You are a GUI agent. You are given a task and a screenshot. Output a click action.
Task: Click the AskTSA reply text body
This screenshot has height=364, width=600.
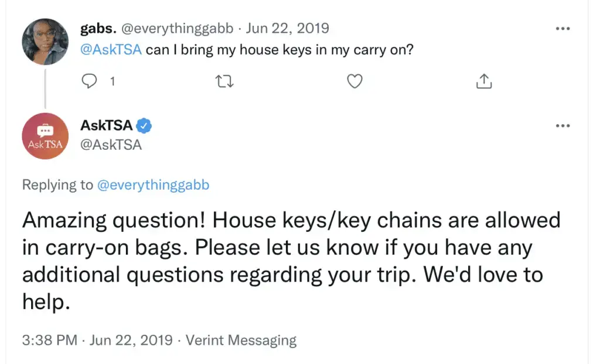[291, 261]
